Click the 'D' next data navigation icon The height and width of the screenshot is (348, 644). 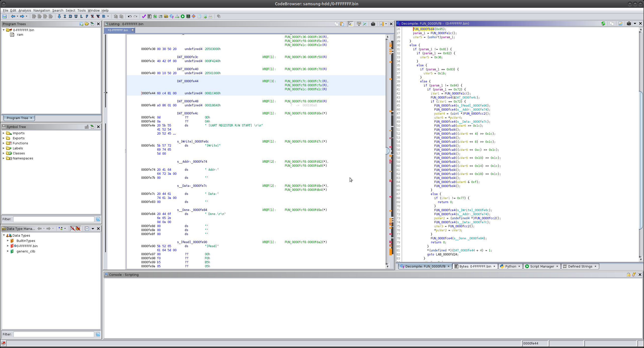pos(70,16)
